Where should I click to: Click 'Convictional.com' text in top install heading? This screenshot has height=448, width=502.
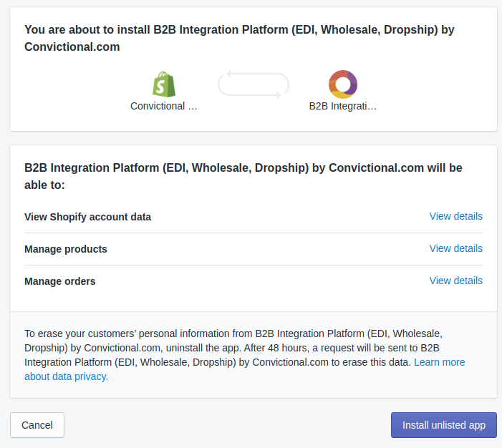coord(72,47)
